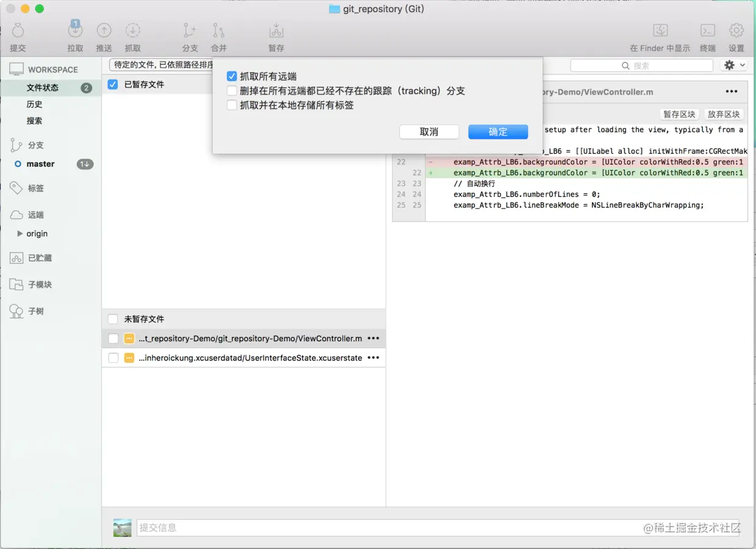Click the 暂存区块 stage hunk button
Viewport: 756px width, 549px height.
pyautogui.click(x=680, y=115)
